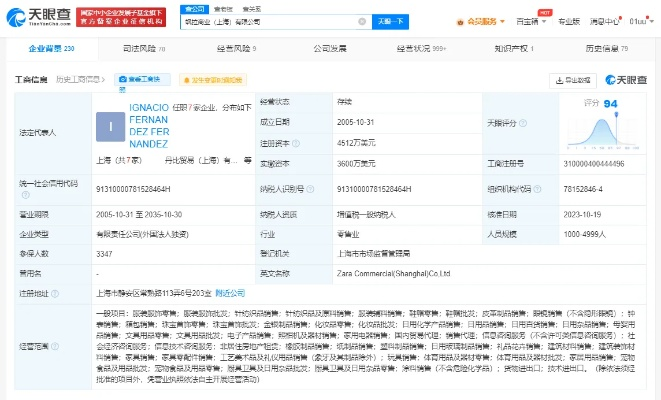Image resolution: width=661 pixels, height=400 pixels.
Task: Click the help icon beside 纳税人识别号
Action: coord(310,189)
